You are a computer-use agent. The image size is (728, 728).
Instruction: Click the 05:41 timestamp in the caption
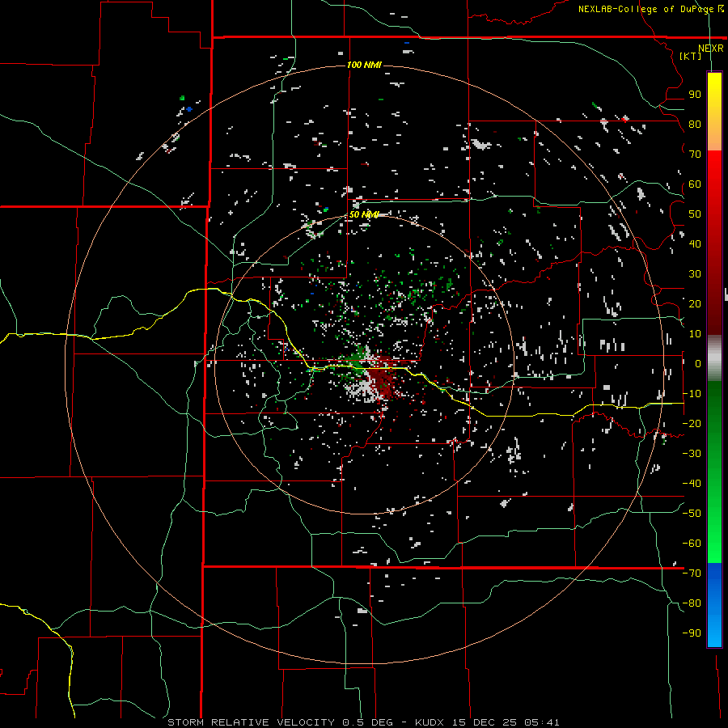pos(542,722)
